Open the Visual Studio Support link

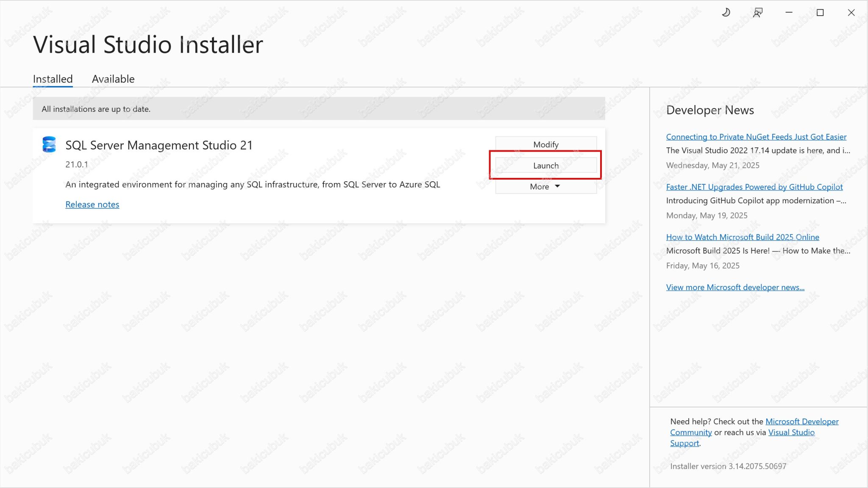(791, 432)
